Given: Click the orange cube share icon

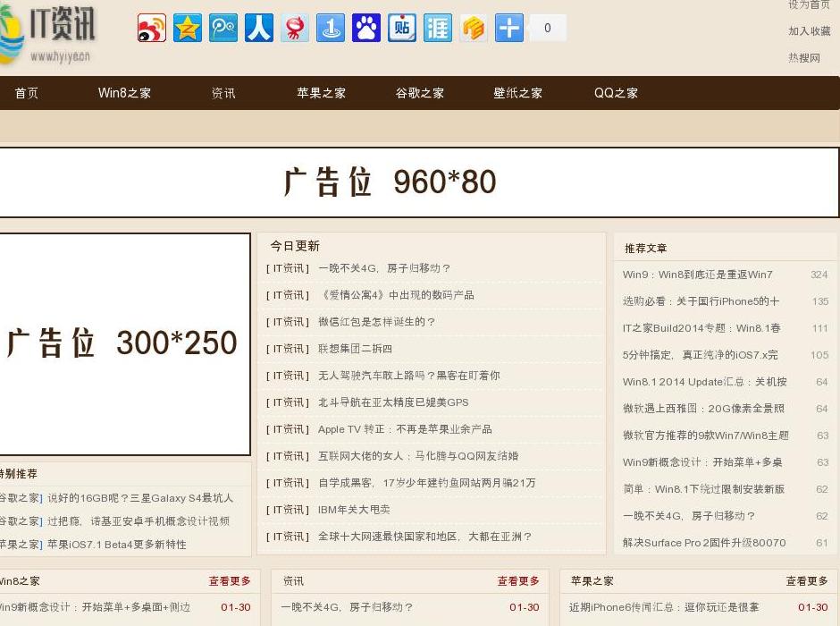Looking at the screenshot, I should click(x=474, y=28).
